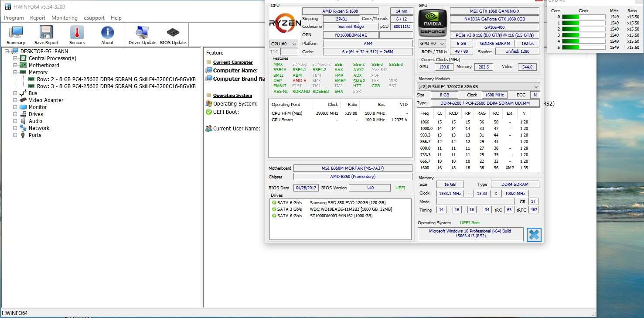The image size is (644, 318).
Task: Select Row 2 G Skill memory entry
Action: coord(116,79)
